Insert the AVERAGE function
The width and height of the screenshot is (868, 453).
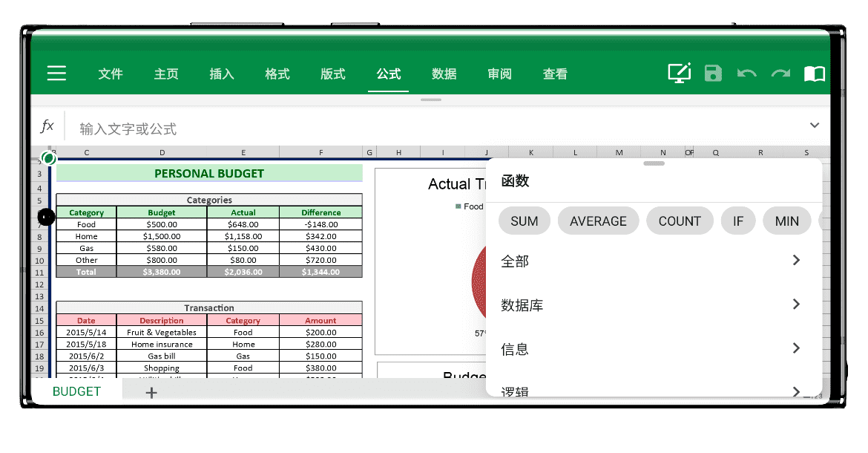coord(599,221)
